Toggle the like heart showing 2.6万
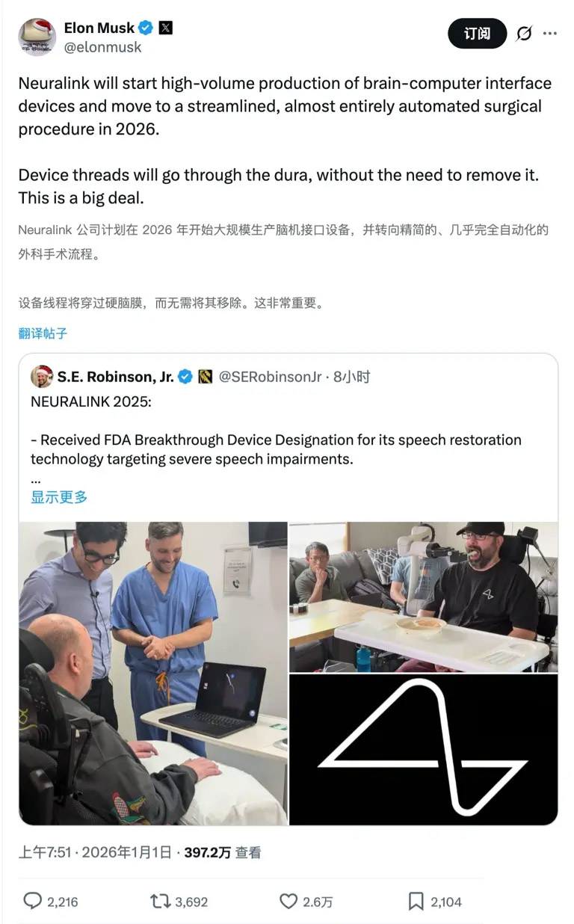The height and width of the screenshot is (924, 574). [288, 902]
